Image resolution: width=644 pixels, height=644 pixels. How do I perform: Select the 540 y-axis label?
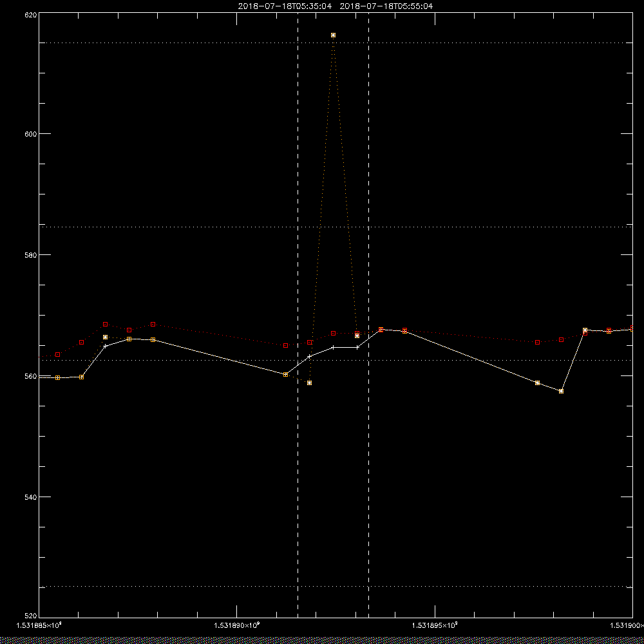coord(31,497)
